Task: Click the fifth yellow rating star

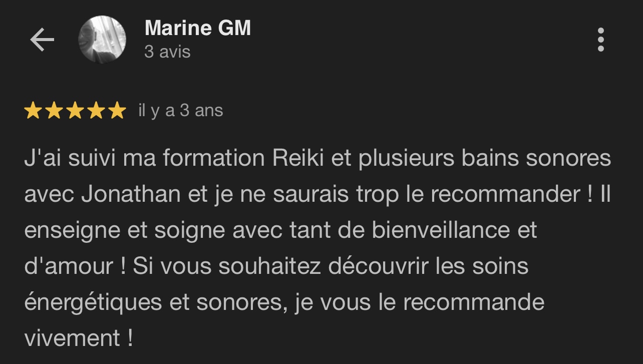Action: pos(117,111)
